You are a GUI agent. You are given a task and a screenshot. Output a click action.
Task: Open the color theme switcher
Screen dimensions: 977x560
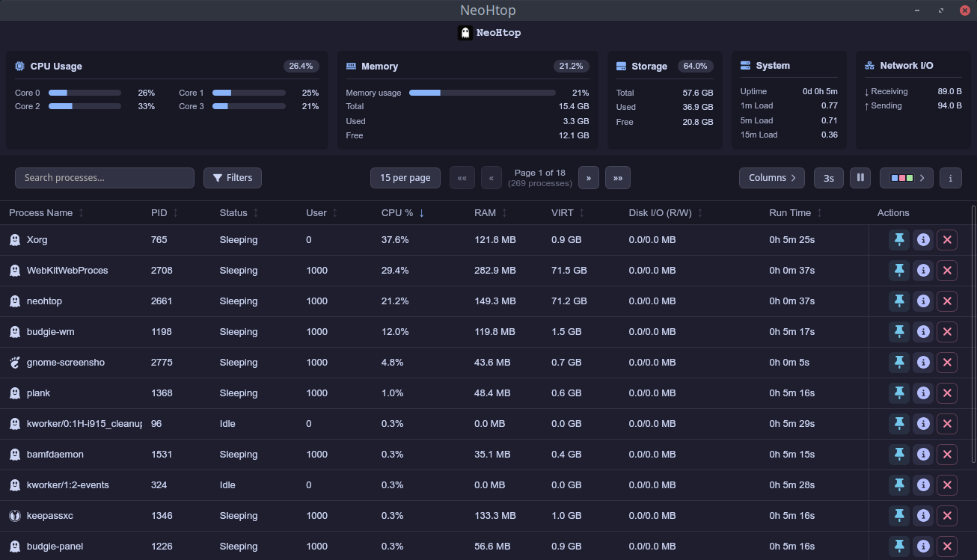907,178
